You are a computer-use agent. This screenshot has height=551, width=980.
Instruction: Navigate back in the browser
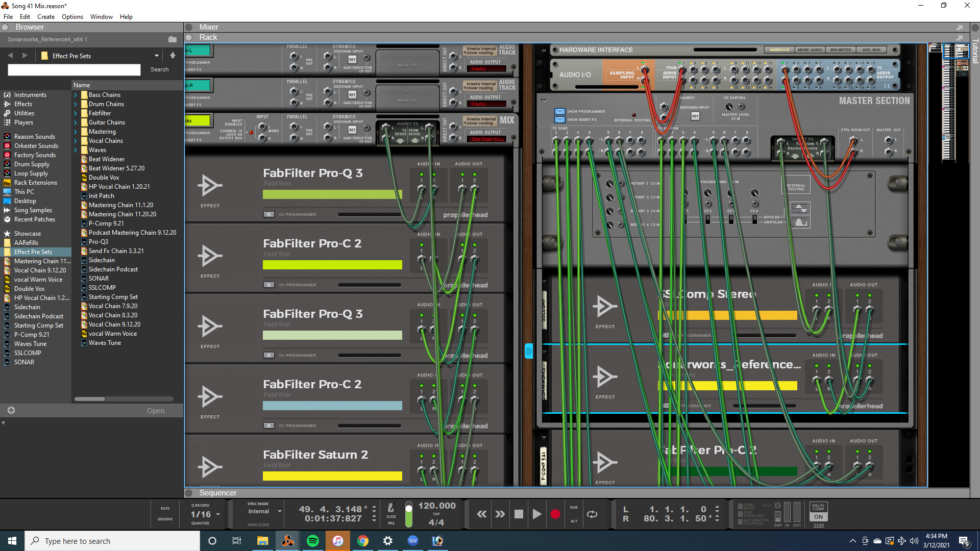coord(10,55)
